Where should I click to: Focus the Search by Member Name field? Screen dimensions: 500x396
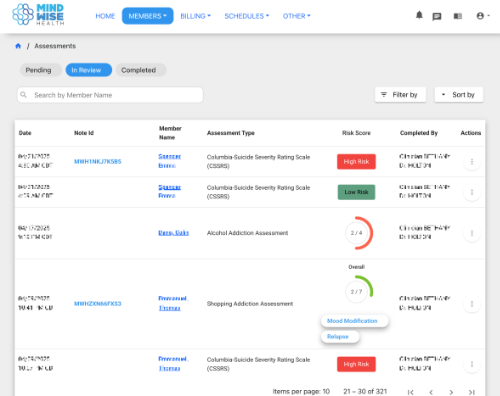[x=110, y=95]
